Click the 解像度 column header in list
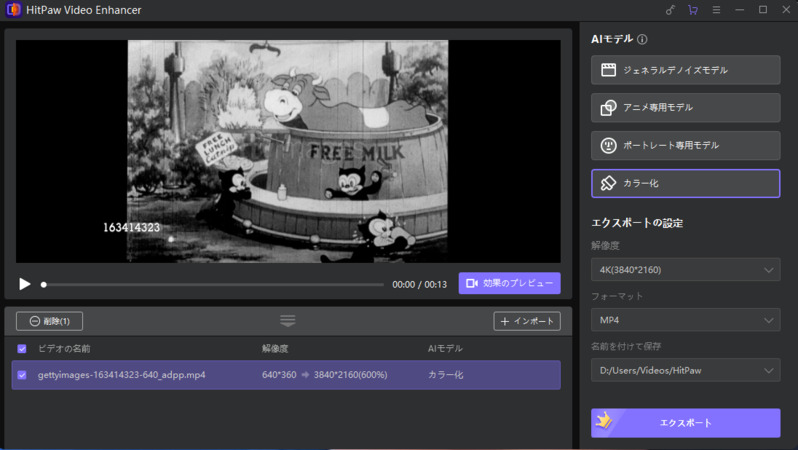The image size is (798, 450). [275, 349]
